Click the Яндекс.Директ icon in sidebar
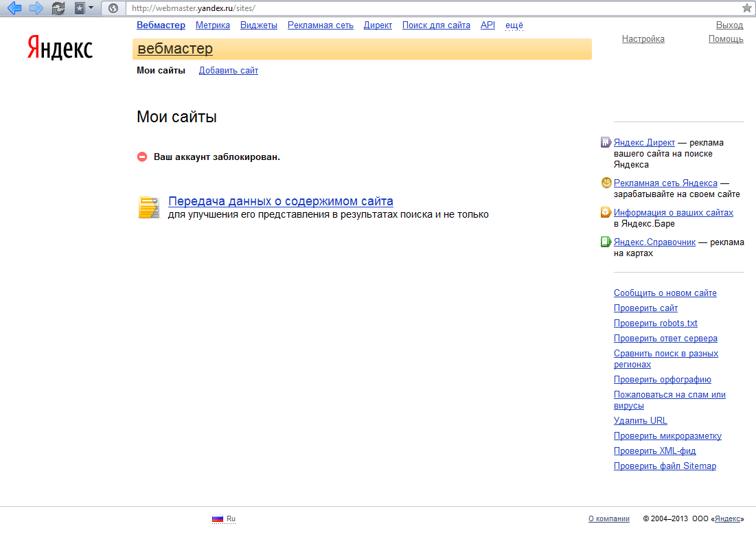 click(x=606, y=143)
